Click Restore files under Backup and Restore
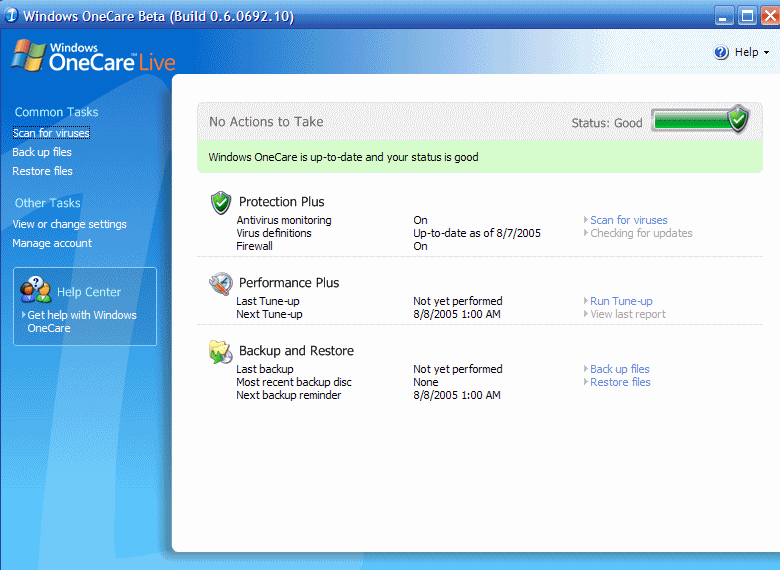780x570 pixels. coord(620,382)
